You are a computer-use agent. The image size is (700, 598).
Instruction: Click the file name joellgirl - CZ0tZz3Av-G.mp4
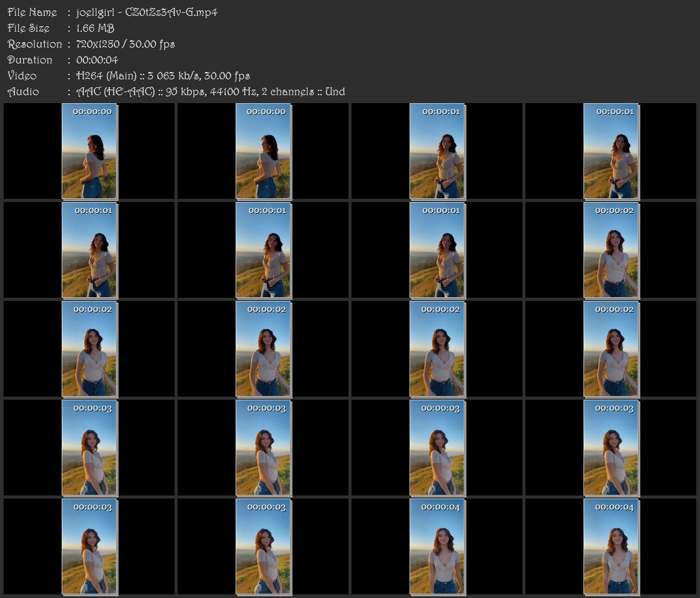pyautogui.click(x=147, y=12)
